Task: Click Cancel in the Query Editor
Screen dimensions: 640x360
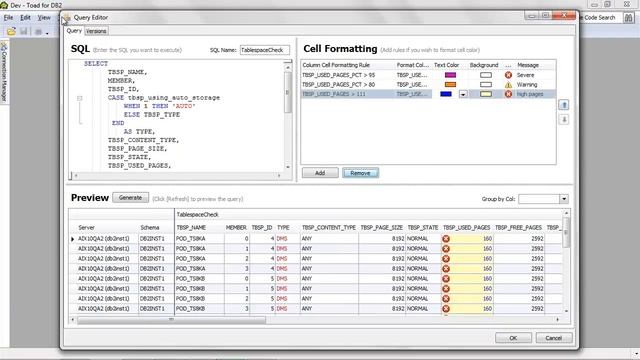Action: (x=553, y=338)
